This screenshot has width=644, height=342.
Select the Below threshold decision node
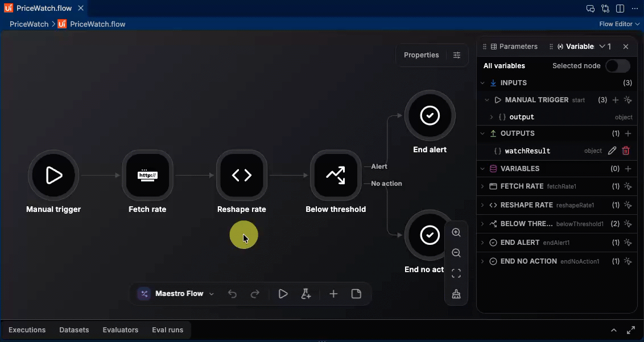point(336,175)
